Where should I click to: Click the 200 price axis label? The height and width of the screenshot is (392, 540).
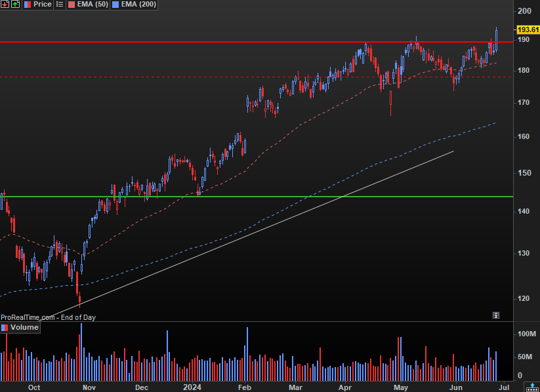pyautogui.click(x=524, y=11)
